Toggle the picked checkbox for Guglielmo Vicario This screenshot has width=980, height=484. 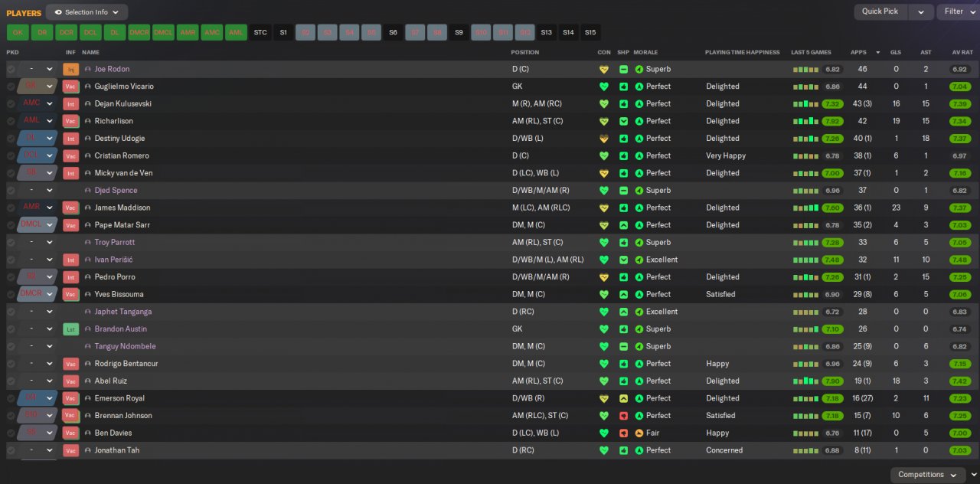[x=11, y=87]
